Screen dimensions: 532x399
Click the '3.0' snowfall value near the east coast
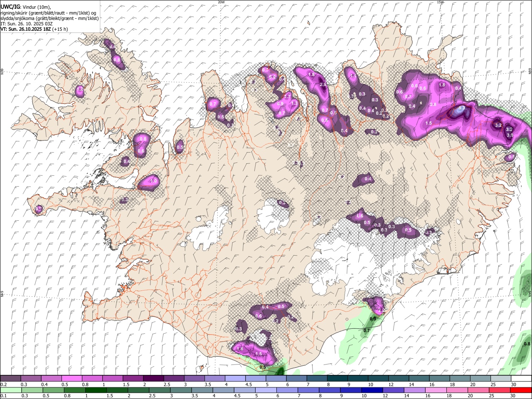510,135
